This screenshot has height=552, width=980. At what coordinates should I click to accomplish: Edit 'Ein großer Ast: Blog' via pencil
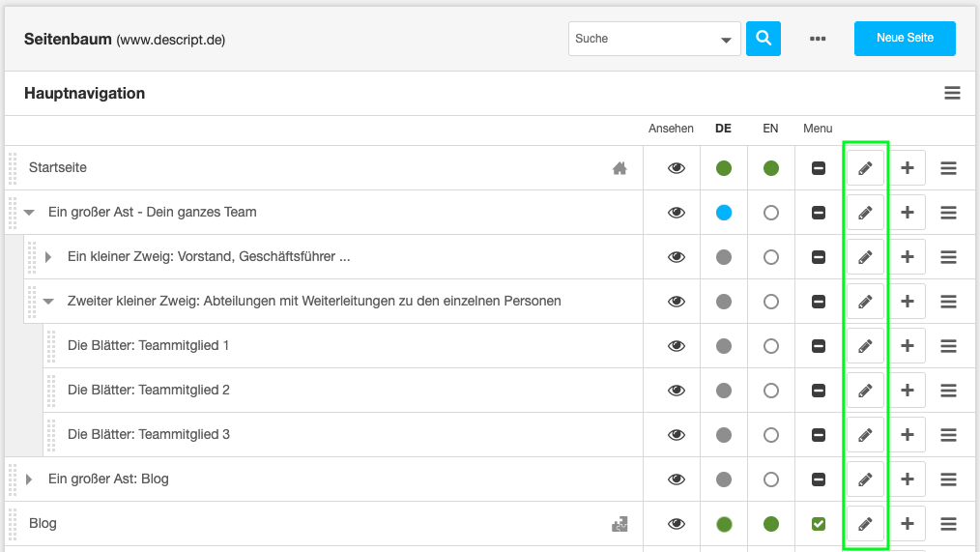pos(865,479)
